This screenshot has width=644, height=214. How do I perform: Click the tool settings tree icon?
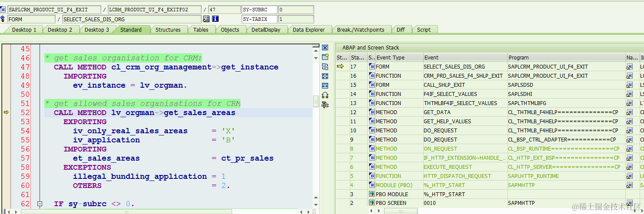coord(325,105)
